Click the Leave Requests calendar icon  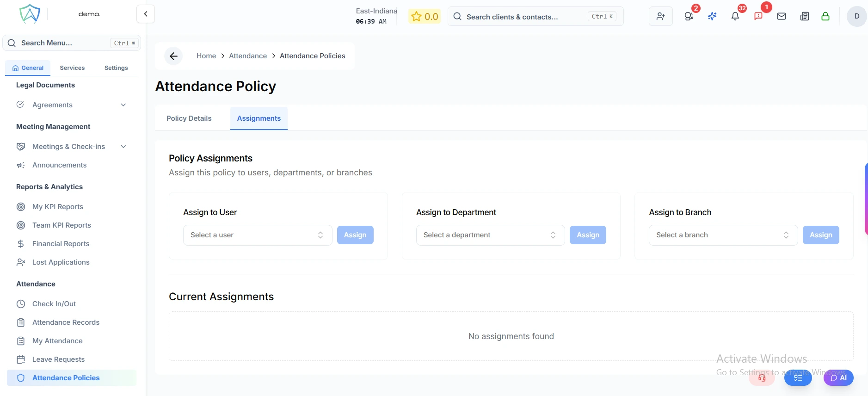pos(21,359)
